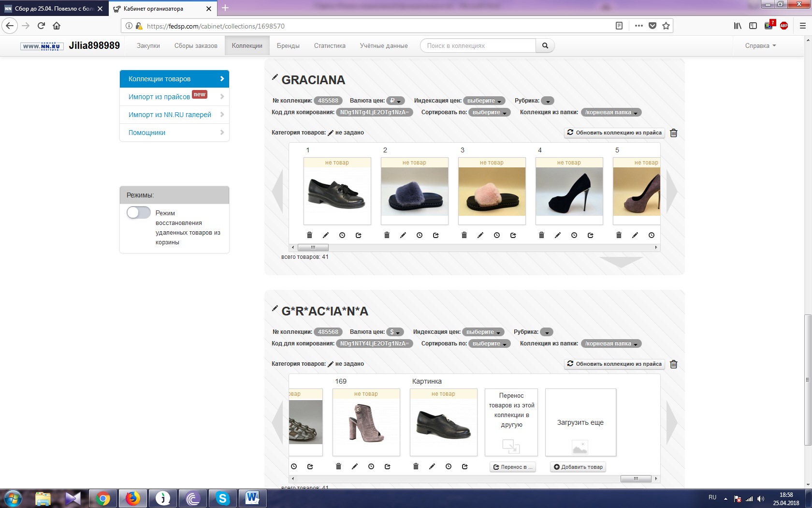This screenshot has height=508, width=812.
Task: Click the clock icon under product 2
Action: pyautogui.click(x=420, y=235)
